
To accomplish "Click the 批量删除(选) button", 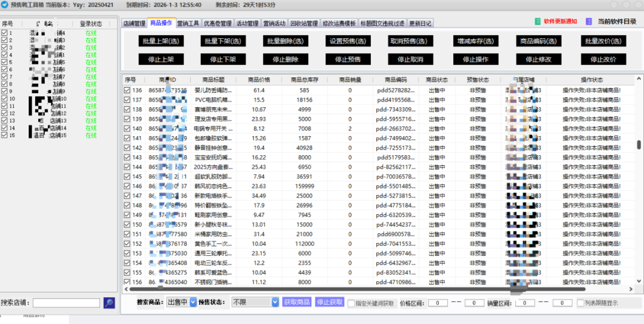I will coord(286,41).
